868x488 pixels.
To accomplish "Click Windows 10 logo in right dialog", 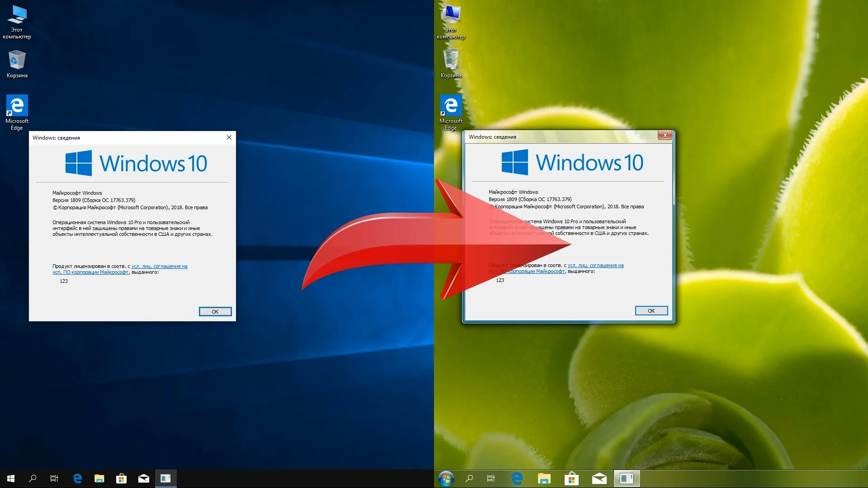I will (x=572, y=162).
